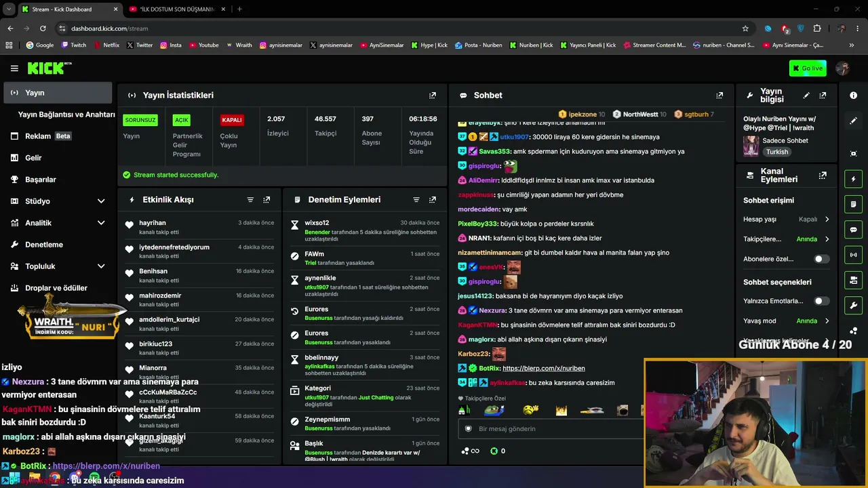
Task: Toggle the Yalnızca Emotlarla switch
Action: coord(821,301)
